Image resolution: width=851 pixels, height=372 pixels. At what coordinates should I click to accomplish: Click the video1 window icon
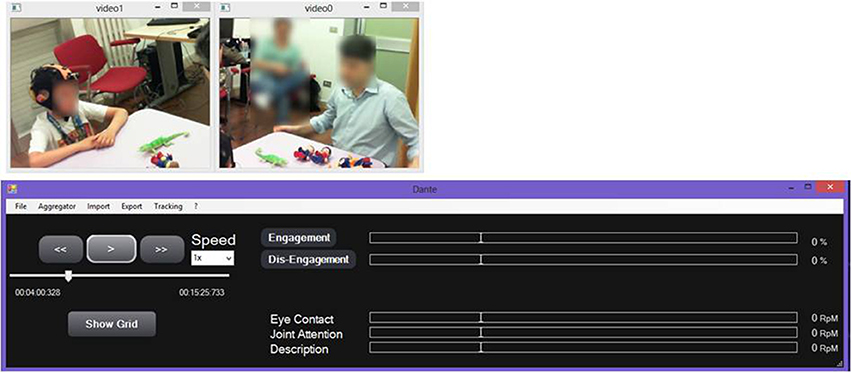[16, 8]
